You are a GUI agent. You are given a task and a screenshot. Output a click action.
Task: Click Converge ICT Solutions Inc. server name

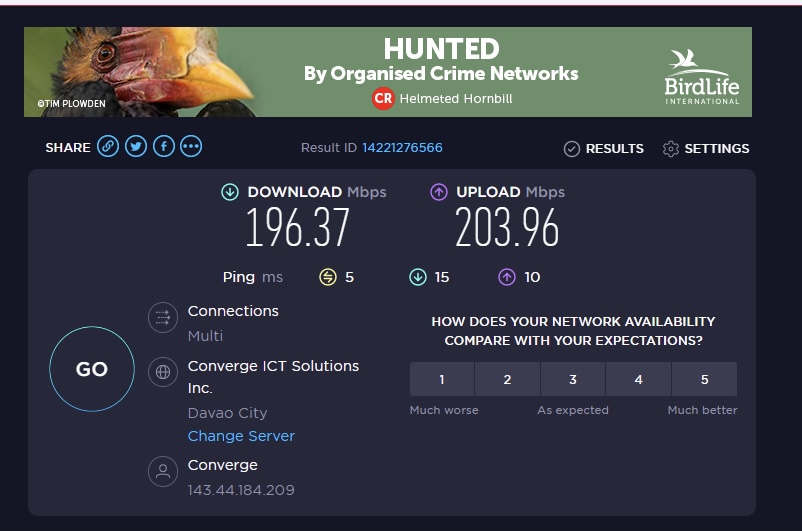tap(273, 377)
